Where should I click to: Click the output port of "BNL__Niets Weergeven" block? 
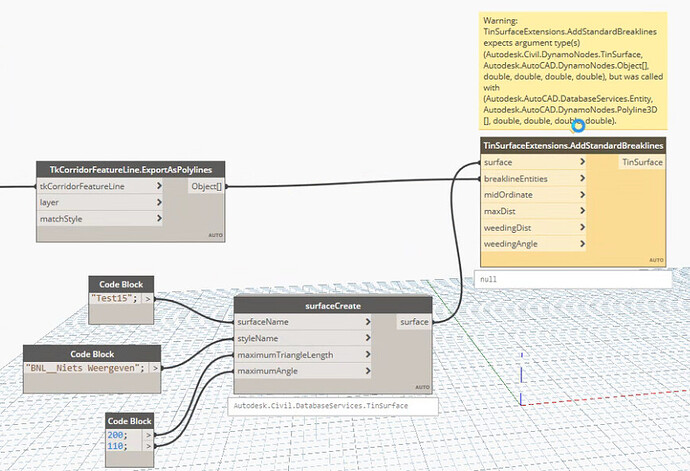pyautogui.click(x=155, y=368)
